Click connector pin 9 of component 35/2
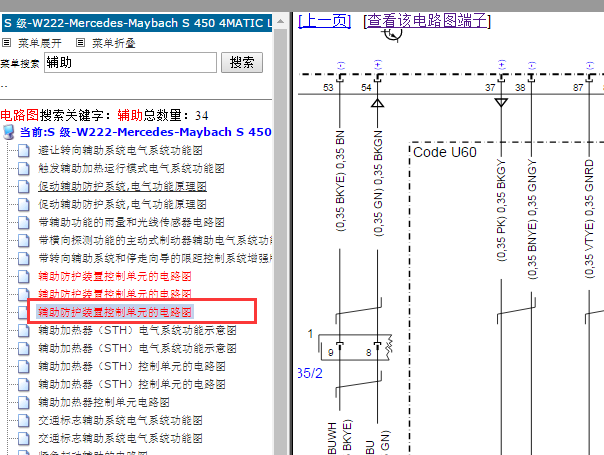The image size is (604, 455). 331,353
